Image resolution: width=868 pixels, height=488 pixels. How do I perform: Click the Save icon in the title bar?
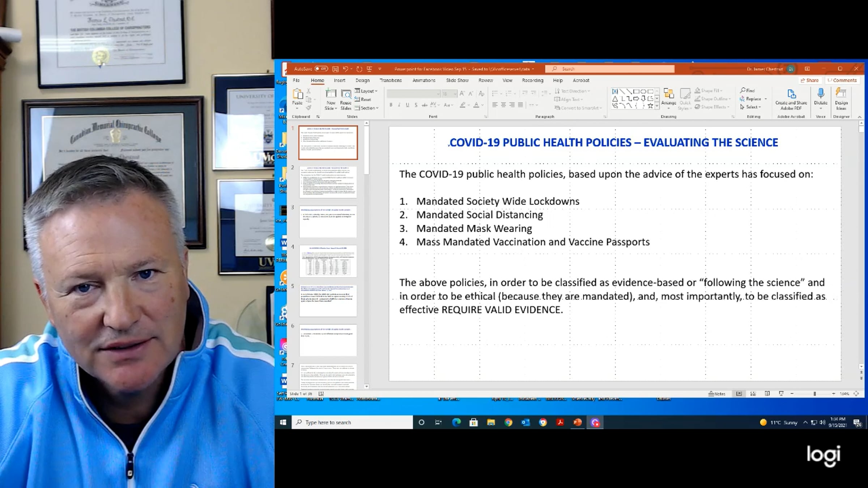pyautogui.click(x=335, y=69)
